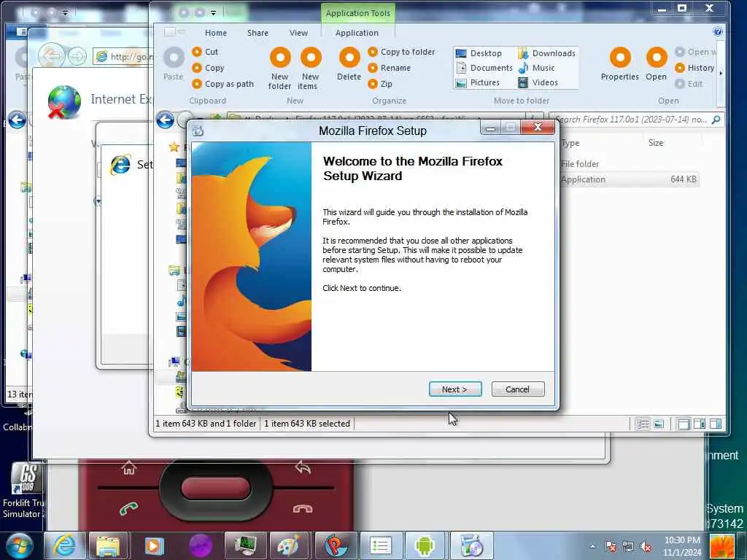Screen dimensions: 747x560
Task: Click '1 item 643 KB selected' status text
Action: (x=307, y=424)
